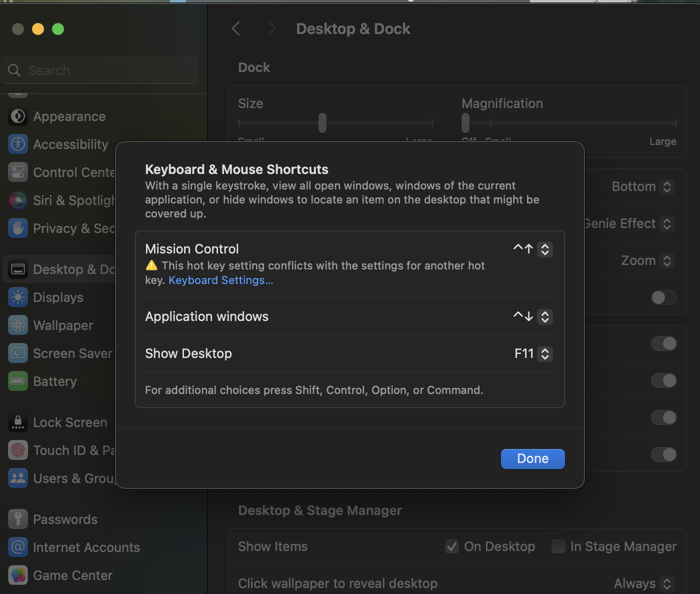Screen dimensions: 700x594
Task: Click the Passwords key icon
Action: (x=18, y=519)
